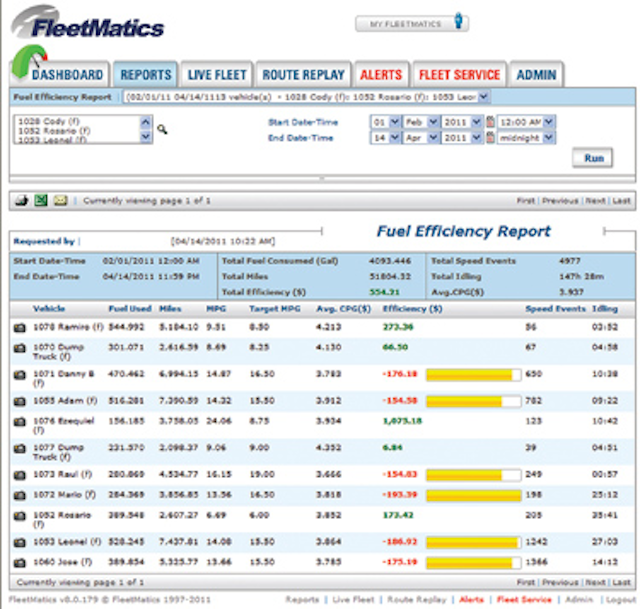
Task: Click the email report envelope icon
Action: [x=60, y=200]
